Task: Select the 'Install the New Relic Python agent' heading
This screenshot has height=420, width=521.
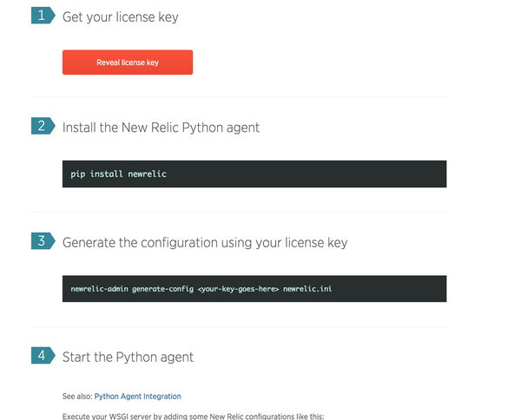Action: pyautogui.click(x=161, y=128)
